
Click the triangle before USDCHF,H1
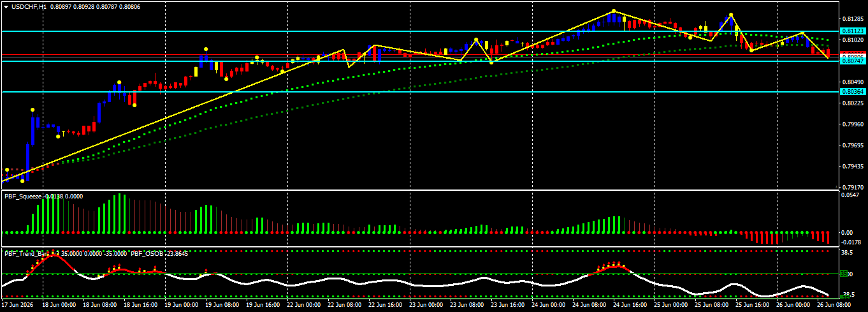[6, 6]
